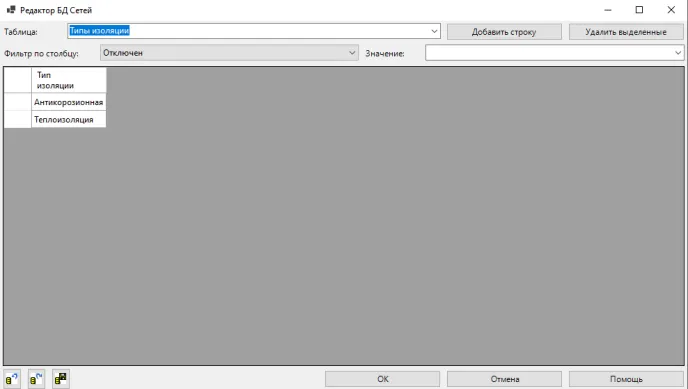The width and height of the screenshot is (688, 389).
Task: Click the Удалить выделенные button
Action: [626, 32]
